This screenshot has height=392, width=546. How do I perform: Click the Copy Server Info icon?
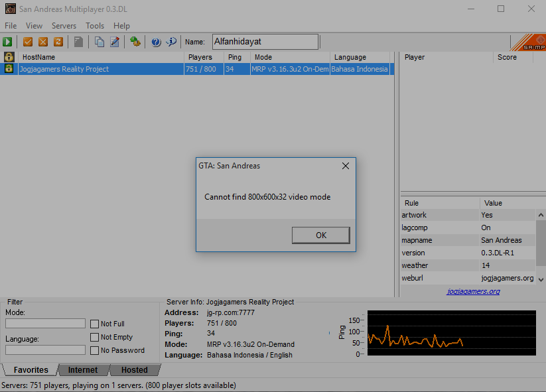coord(100,42)
